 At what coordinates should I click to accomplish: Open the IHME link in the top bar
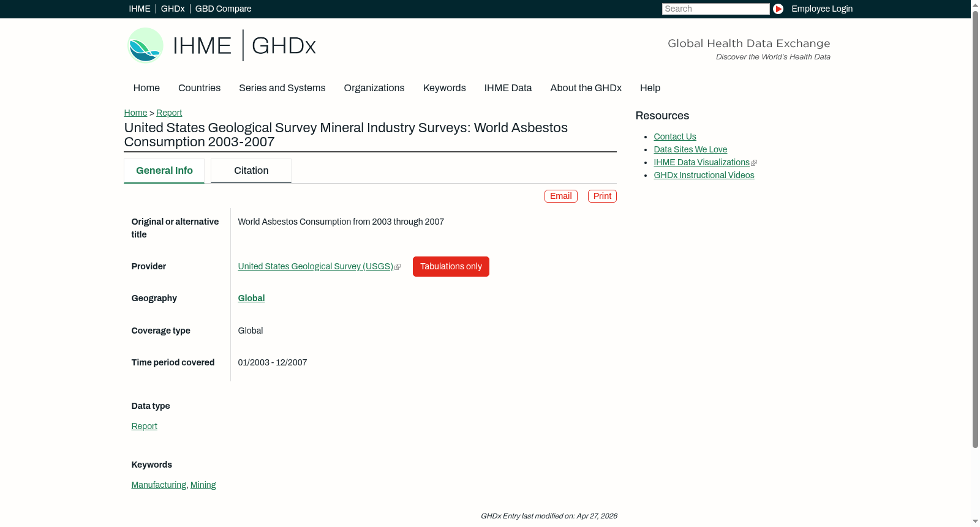click(140, 9)
